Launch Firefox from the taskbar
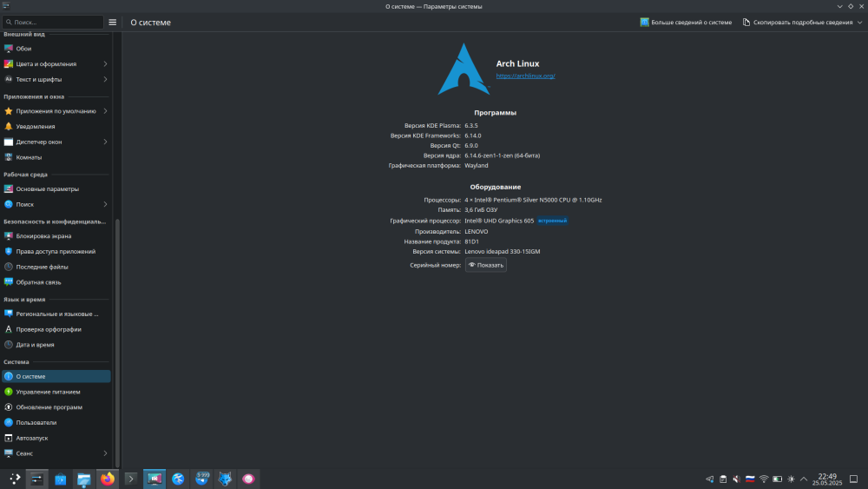 pyautogui.click(x=108, y=479)
